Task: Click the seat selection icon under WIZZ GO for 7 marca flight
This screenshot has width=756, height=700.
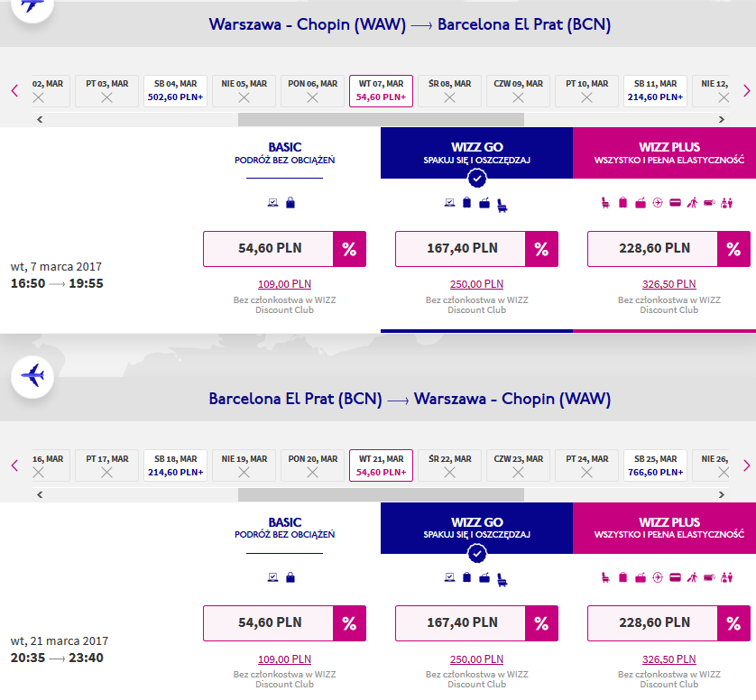Action: (502, 205)
